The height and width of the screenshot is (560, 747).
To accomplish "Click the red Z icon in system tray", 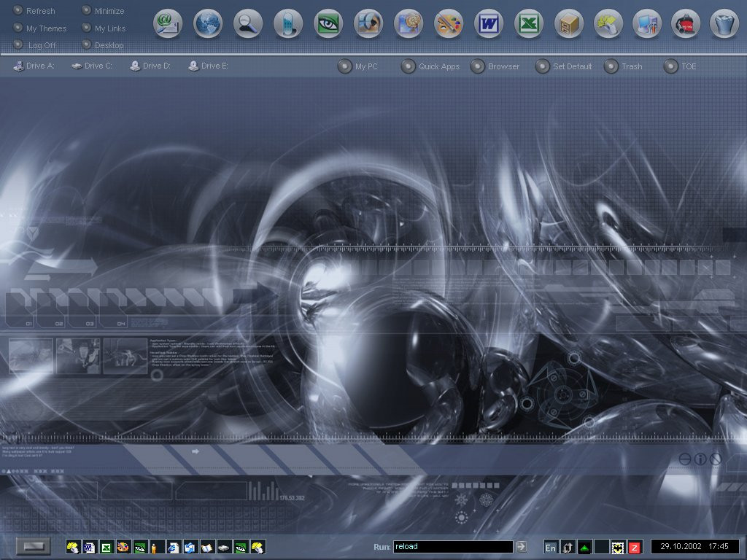I will coord(635,547).
